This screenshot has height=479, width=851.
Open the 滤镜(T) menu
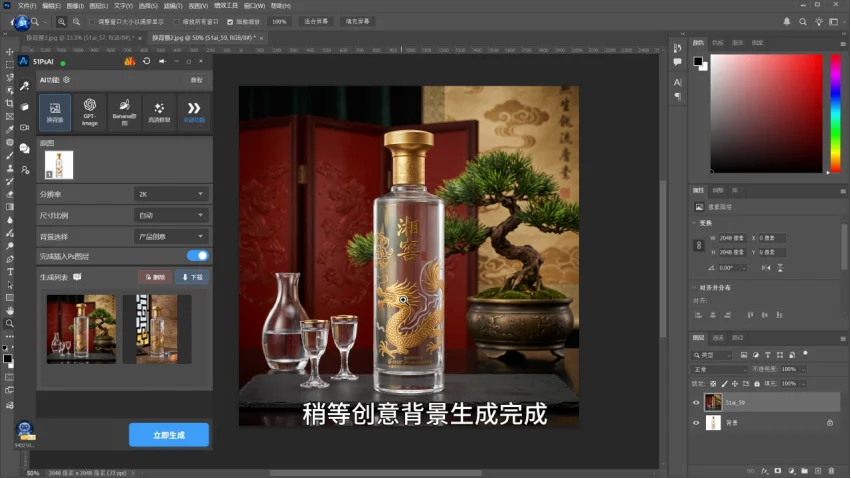pyautogui.click(x=173, y=5)
